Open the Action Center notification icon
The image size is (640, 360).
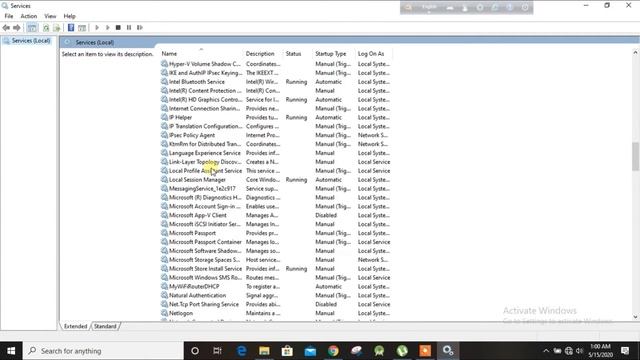625,351
